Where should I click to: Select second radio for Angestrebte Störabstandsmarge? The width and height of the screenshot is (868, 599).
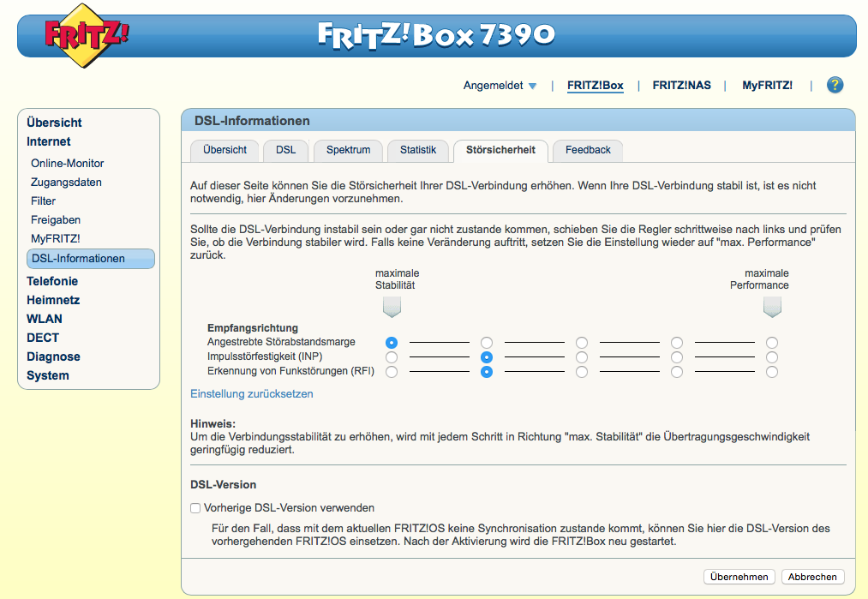[x=487, y=343]
